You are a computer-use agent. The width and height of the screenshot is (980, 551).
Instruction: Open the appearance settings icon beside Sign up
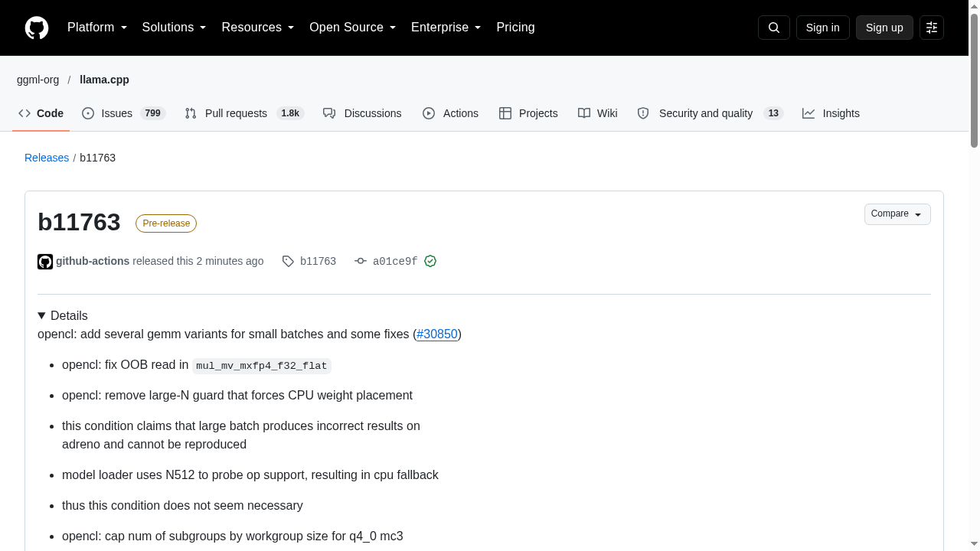pyautogui.click(x=932, y=28)
